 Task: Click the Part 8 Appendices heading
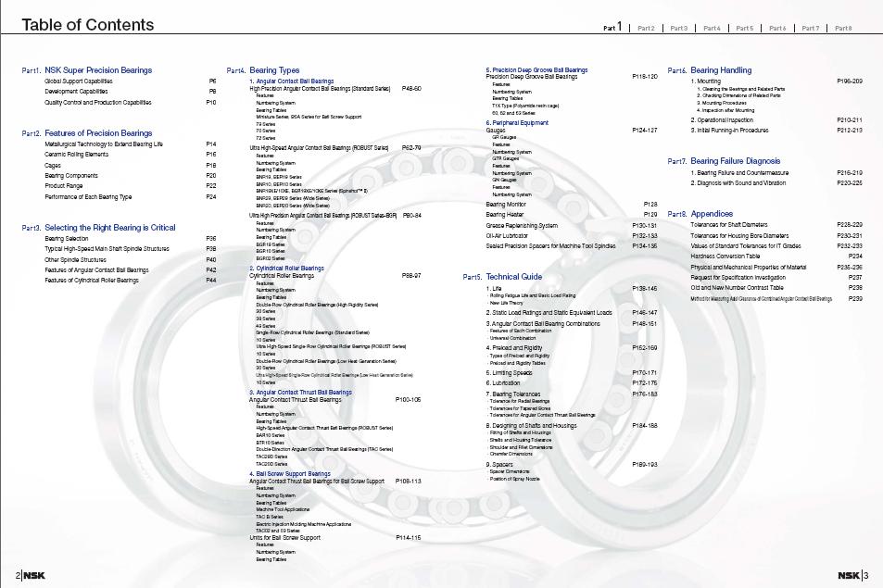712,214
